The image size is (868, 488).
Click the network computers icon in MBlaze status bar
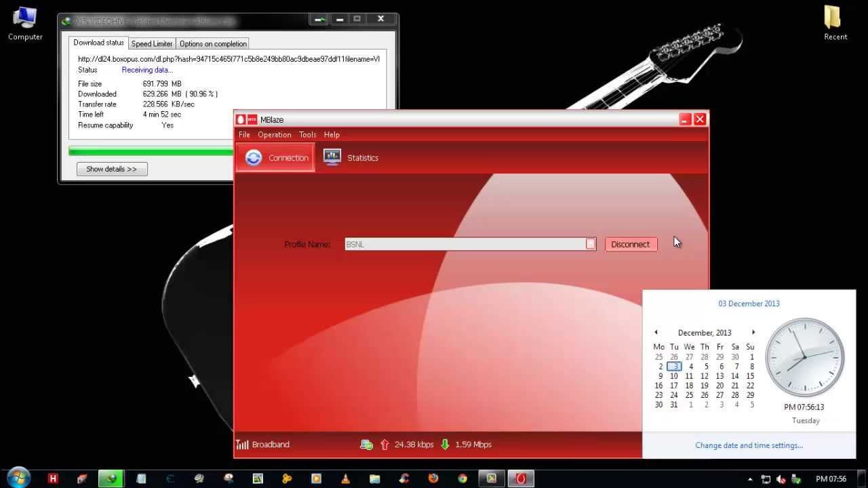point(366,445)
